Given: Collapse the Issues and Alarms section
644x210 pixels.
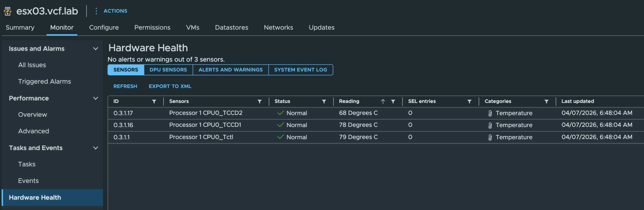Looking at the screenshot, I should (96, 49).
